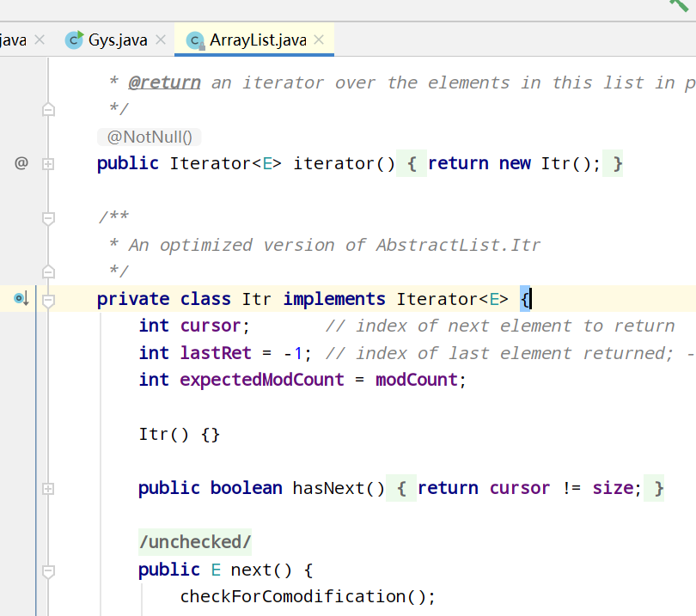This screenshot has width=696, height=616.
Task: Collapse the 'An optimized version' doc comment start
Action: [48, 218]
